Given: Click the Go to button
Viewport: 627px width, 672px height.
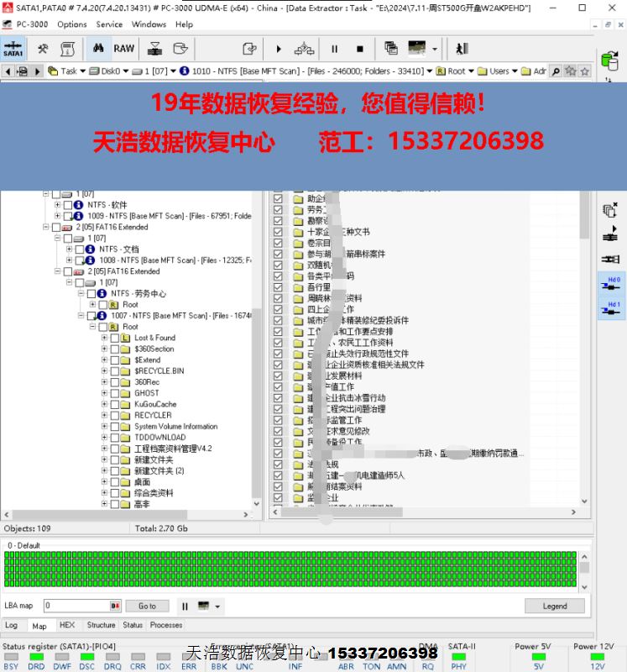Looking at the screenshot, I should click(x=147, y=606).
